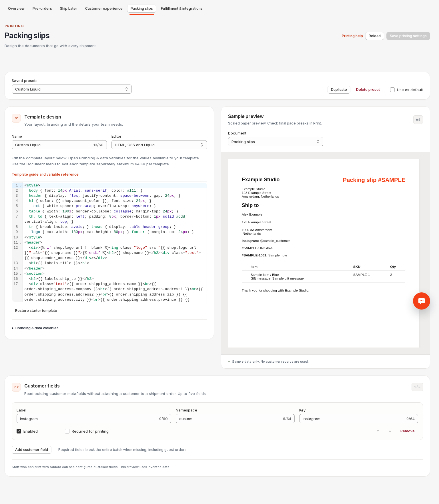
Task: Check the Use as default checkbox
Action: coord(392,90)
